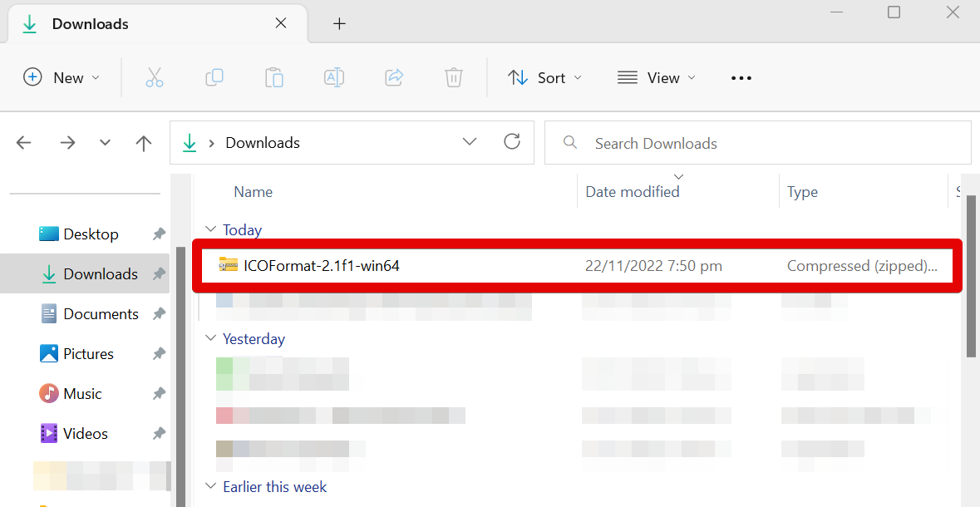Add a new tab with plus
This screenshot has width=980, height=507.
(x=339, y=24)
